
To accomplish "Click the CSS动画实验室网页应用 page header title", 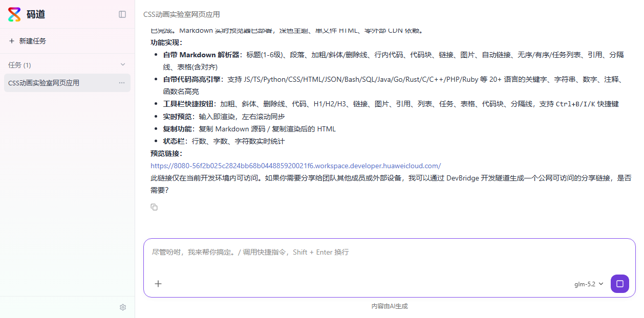I will tap(182, 14).
